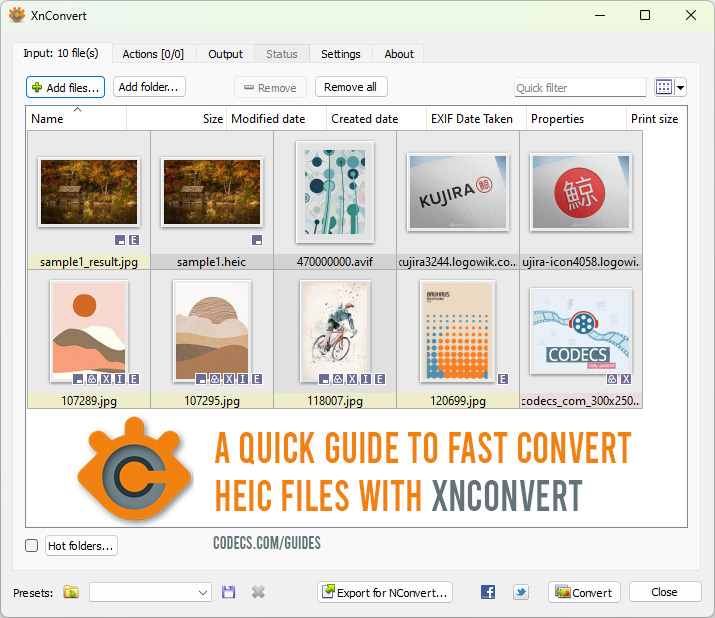Click the EXIF badge on 120699.jpg thumbnail
This screenshot has height=618, width=715.
click(x=502, y=379)
